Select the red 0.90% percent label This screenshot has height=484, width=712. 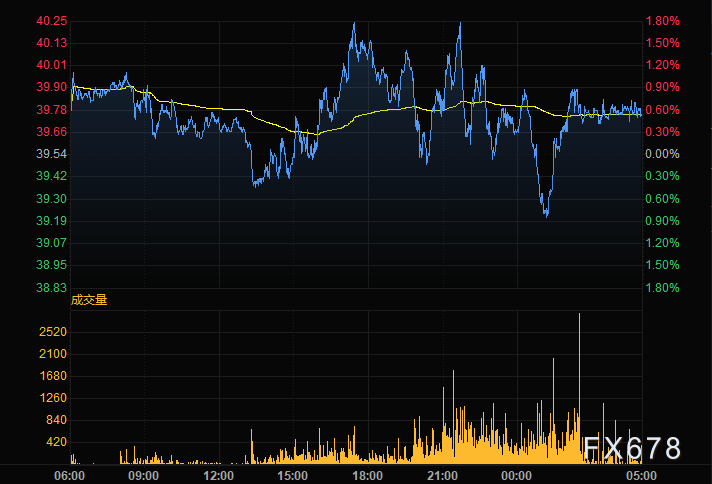[x=663, y=87]
